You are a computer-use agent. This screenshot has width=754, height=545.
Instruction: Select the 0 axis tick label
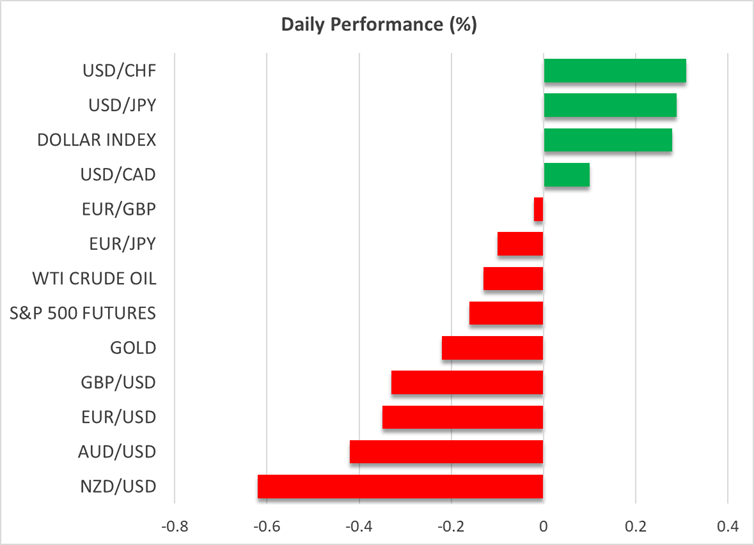click(543, 525)
